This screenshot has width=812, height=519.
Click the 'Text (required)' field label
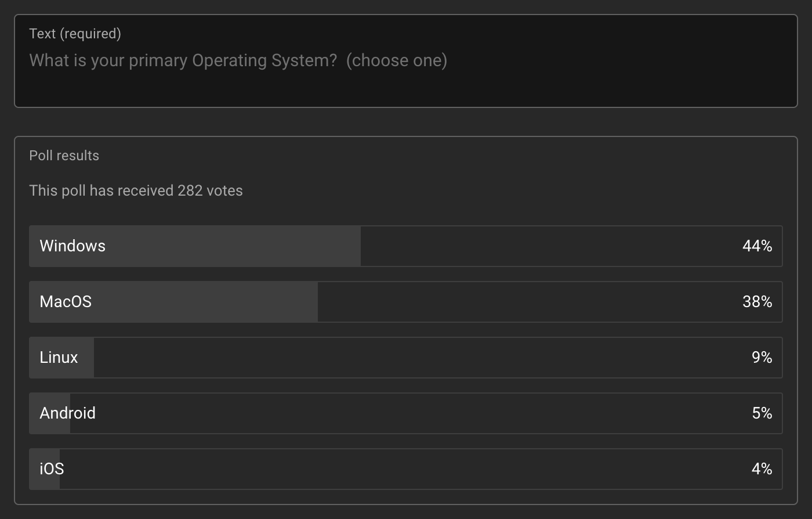pos(75,34)
